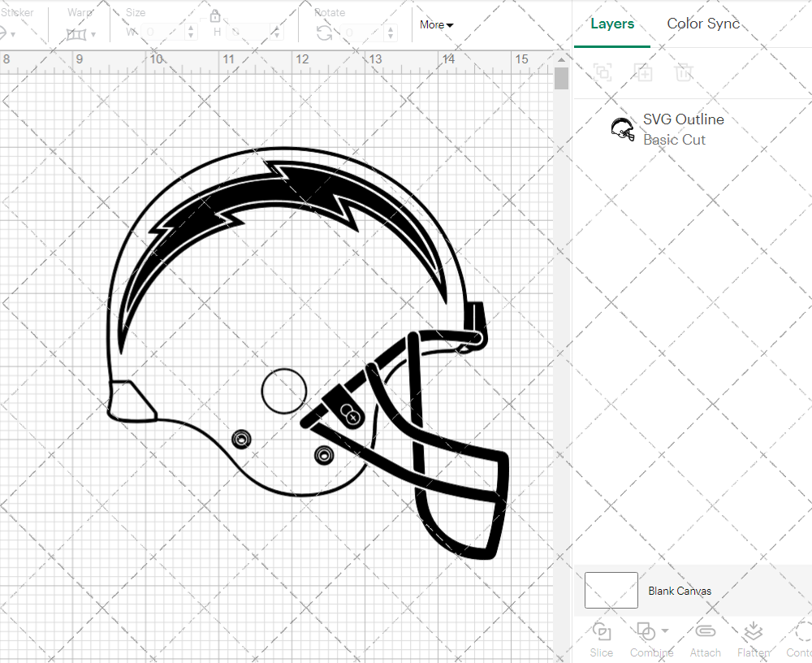Screen dimensions: 812x663
Task: Click the Rotate icon in toolbar
Action: click(324, 32)
